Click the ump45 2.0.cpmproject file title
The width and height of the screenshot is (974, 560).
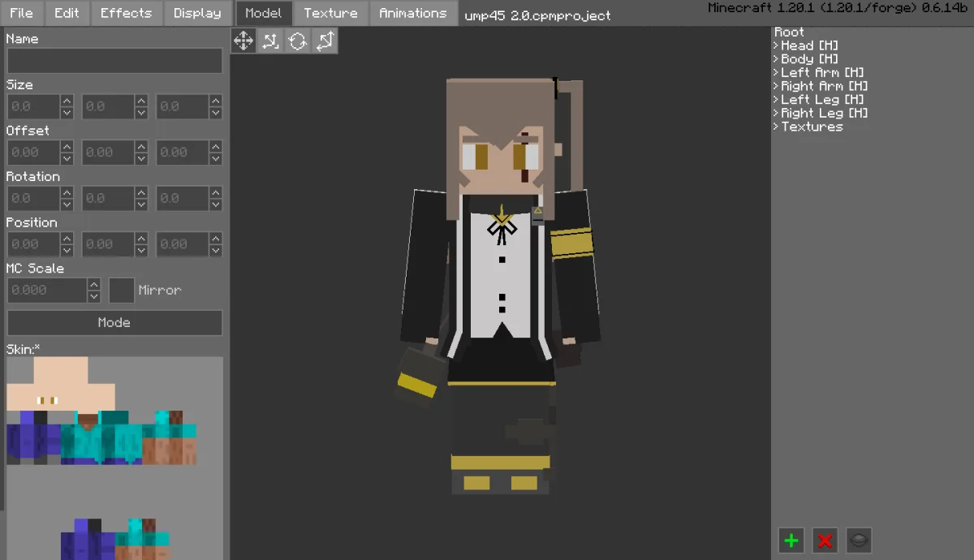(538, 15)
